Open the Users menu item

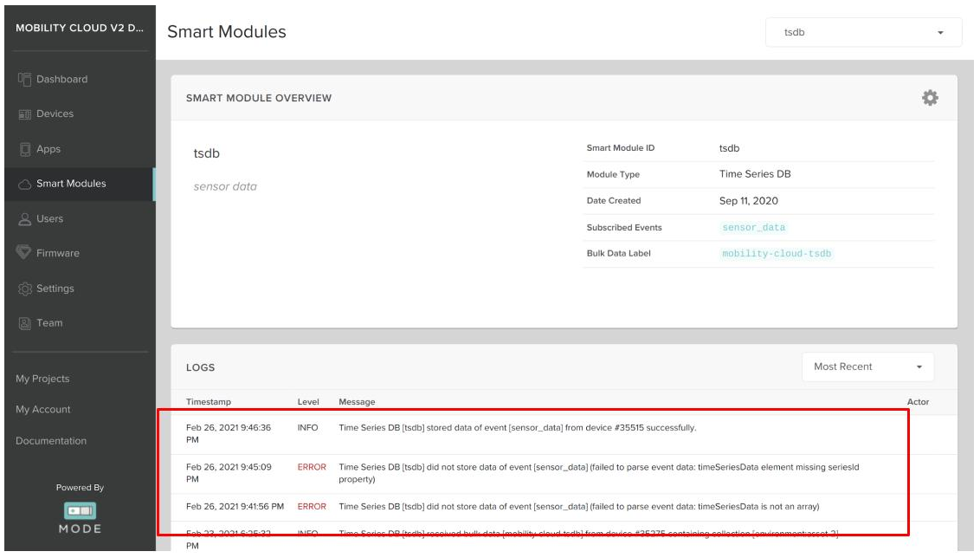point(50,219)
